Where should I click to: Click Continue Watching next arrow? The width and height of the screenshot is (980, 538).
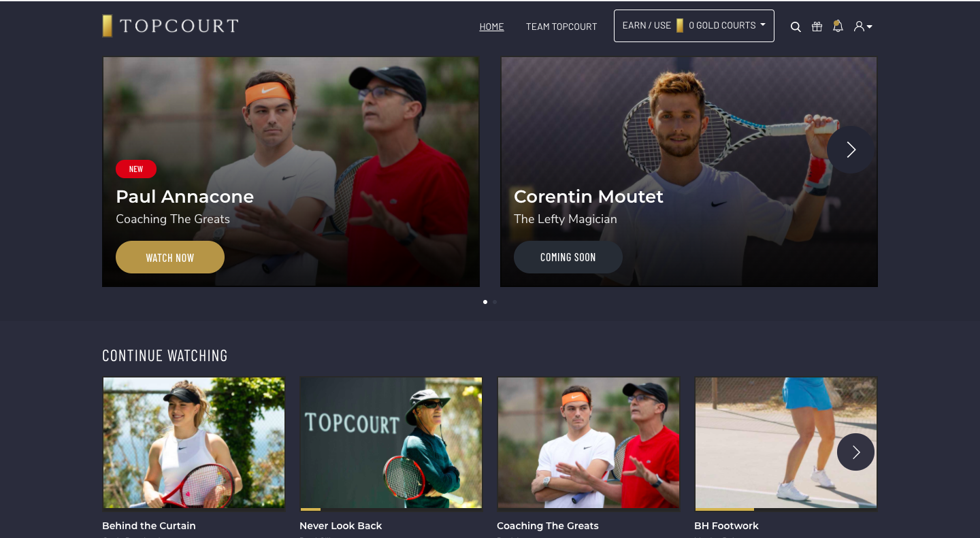[x=855, y=452]
